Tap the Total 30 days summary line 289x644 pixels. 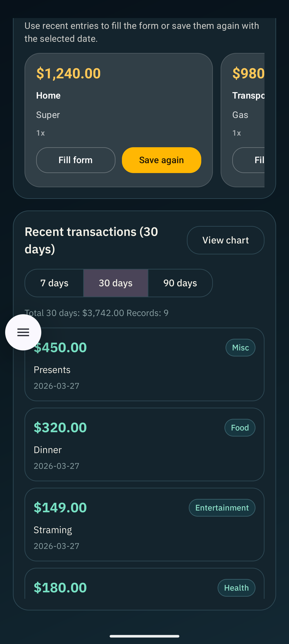[x=96, y=313]
